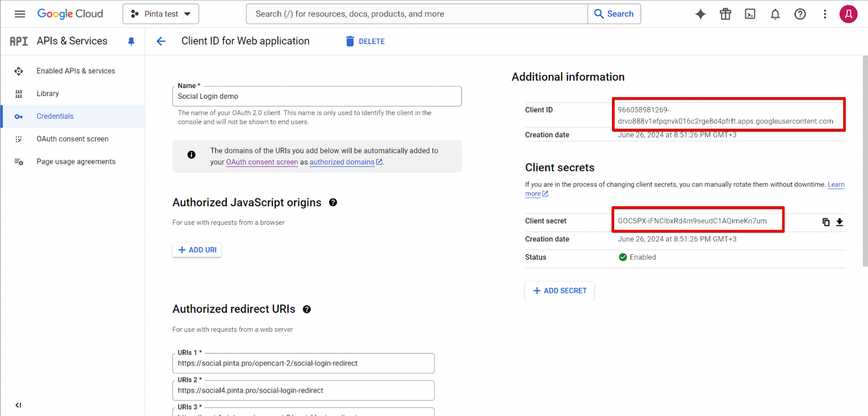
Task: Open Enabled APIs & services
Action: 73,71
